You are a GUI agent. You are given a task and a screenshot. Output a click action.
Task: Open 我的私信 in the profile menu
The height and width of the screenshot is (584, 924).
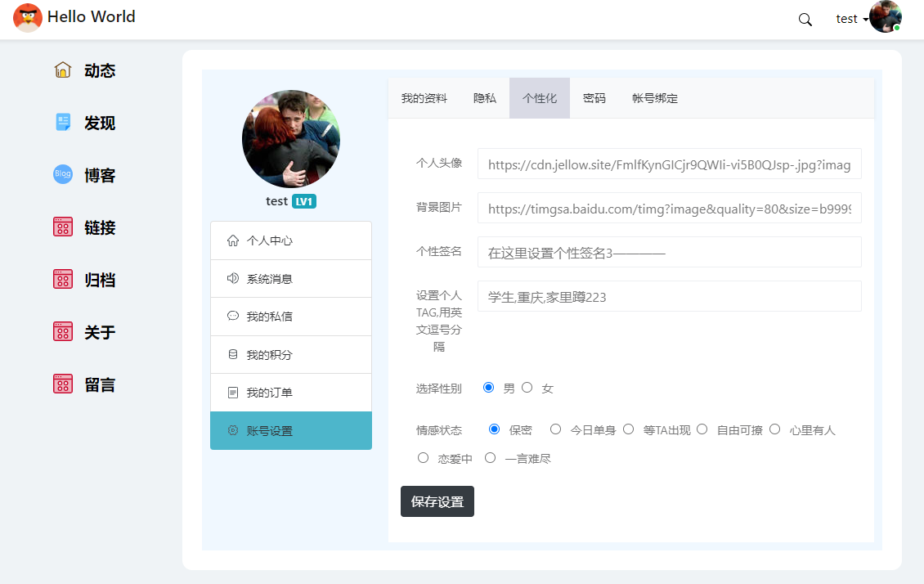point(291,317)
